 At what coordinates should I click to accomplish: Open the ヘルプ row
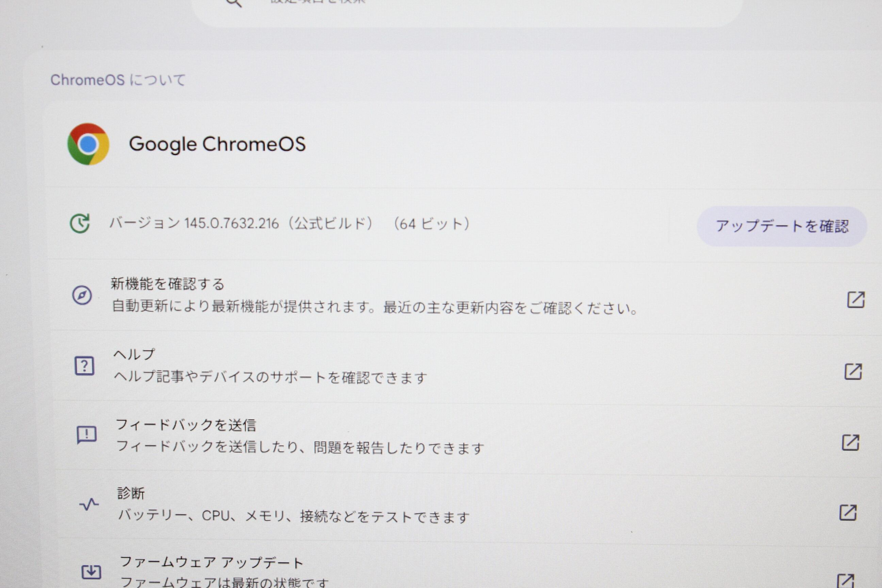[x=134, y=354]
